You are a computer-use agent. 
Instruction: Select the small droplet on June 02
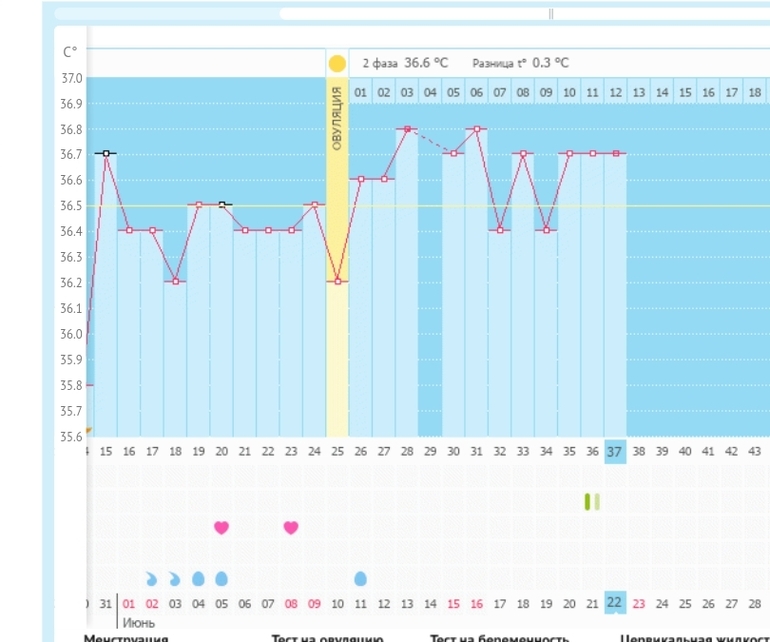[x=151, y=578]
